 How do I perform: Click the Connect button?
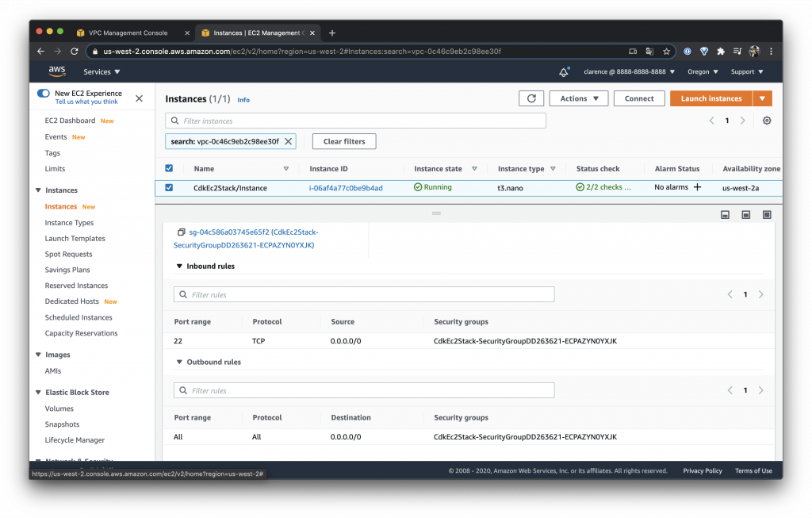(x=639, y=98)
